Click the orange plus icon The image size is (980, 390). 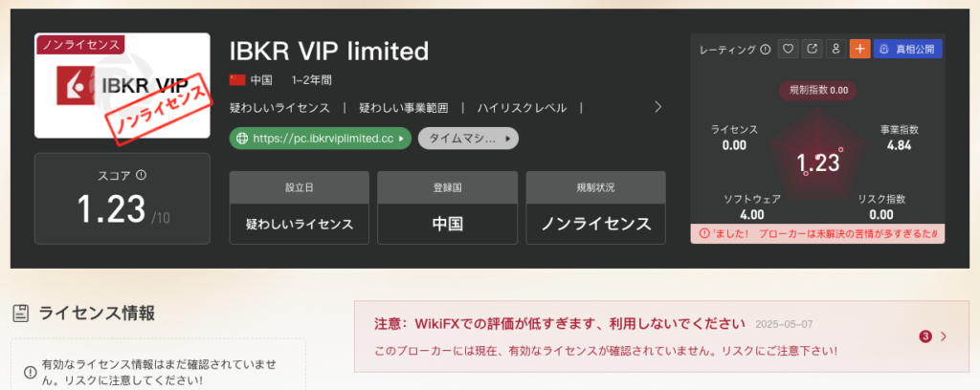[x=860, y=50]
